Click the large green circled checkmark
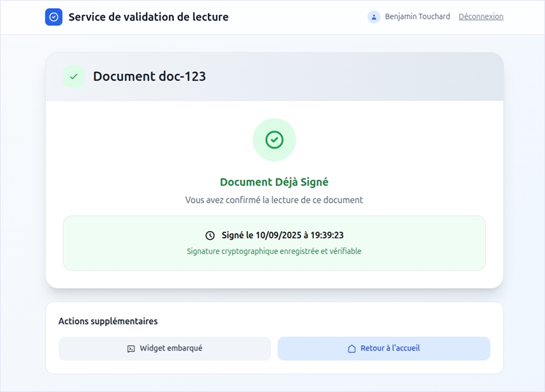 pyautogui.click(x=274, y=140)
